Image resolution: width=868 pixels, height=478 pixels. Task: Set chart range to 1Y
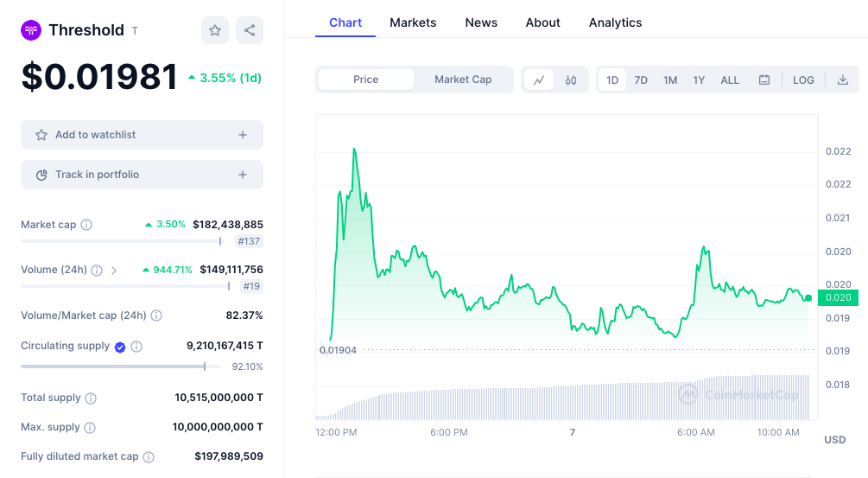click(700, 80)
